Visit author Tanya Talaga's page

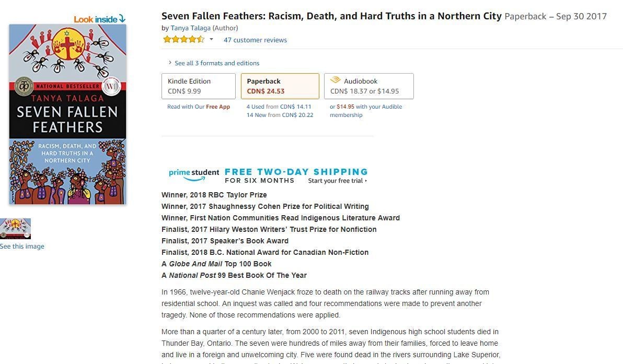(x=190, y=28)
